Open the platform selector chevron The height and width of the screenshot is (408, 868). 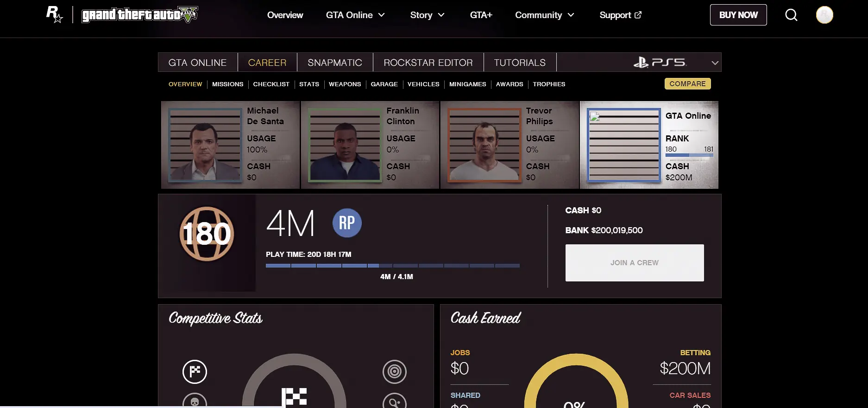click(715, 63)
